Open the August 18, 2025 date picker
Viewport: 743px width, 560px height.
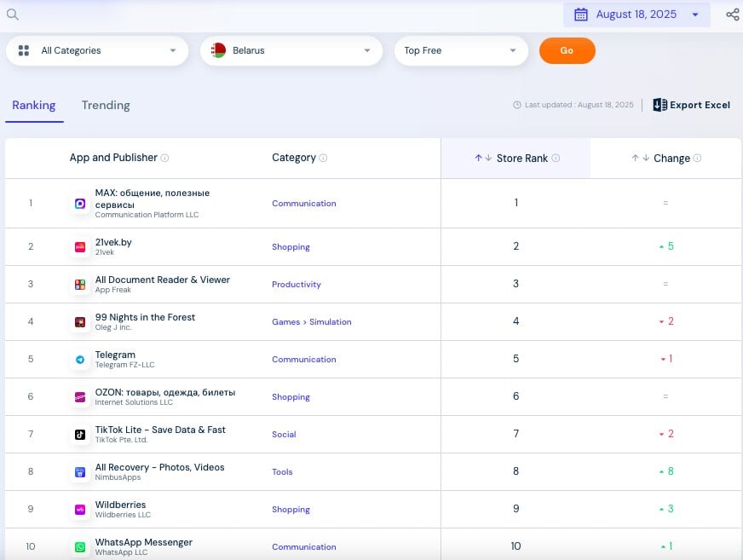[x=636, y=14]
